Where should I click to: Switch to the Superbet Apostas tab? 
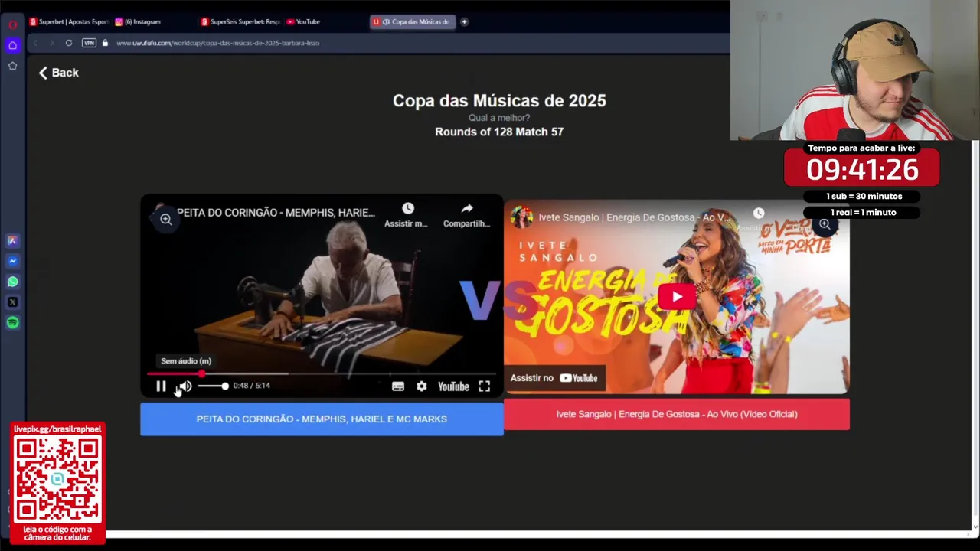pos(69,21)
